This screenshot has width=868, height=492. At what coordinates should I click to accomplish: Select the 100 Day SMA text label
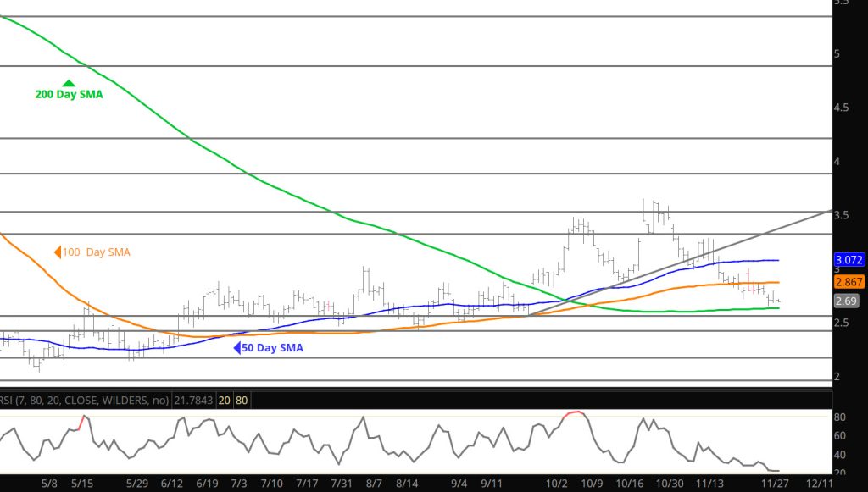(97, 252)
